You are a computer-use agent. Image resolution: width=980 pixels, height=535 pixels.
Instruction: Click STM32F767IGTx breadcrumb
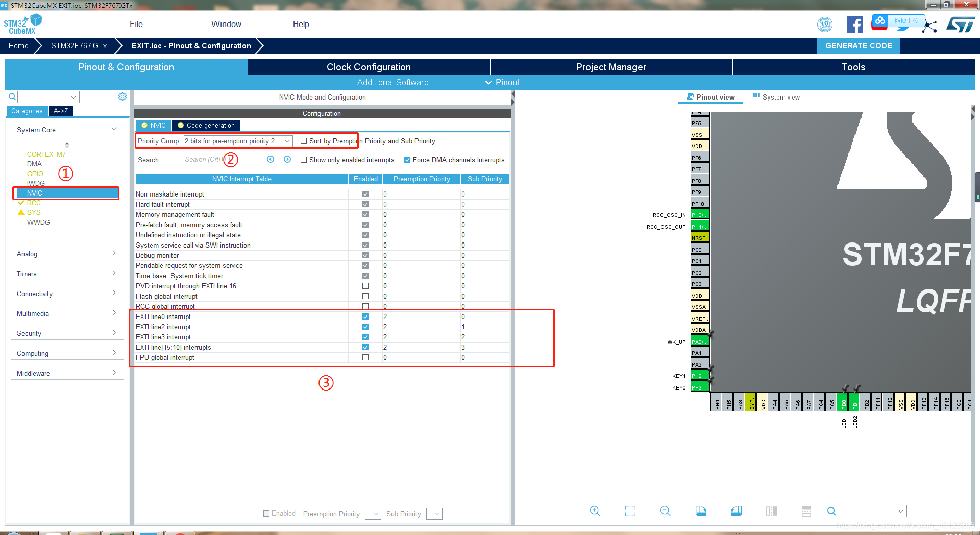[79, 46]
